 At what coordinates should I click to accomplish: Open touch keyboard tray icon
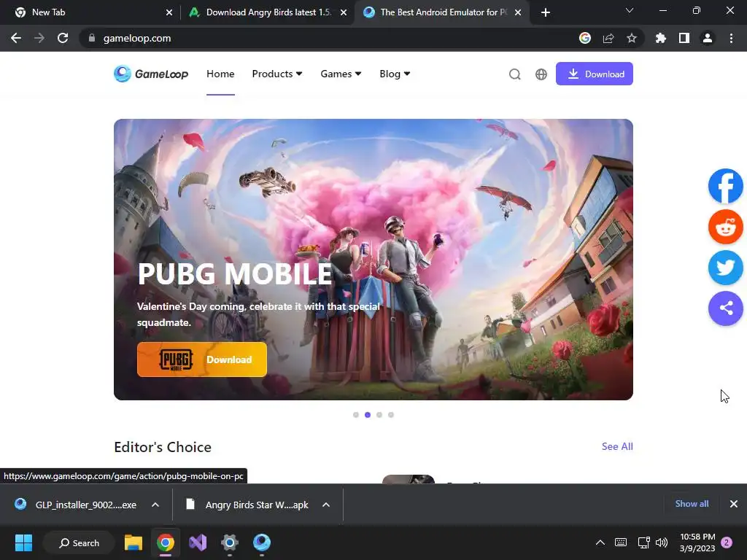pyautogui.click(x=621, y=542)
